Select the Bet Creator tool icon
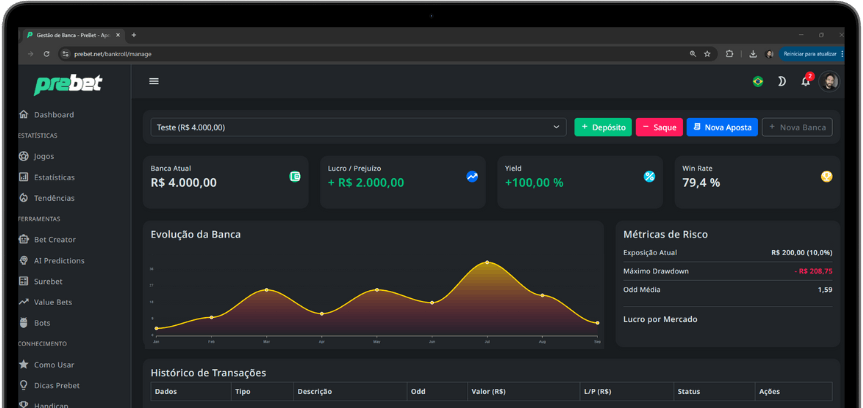Viewport: 863px width, 408px height. click(24, 240)
